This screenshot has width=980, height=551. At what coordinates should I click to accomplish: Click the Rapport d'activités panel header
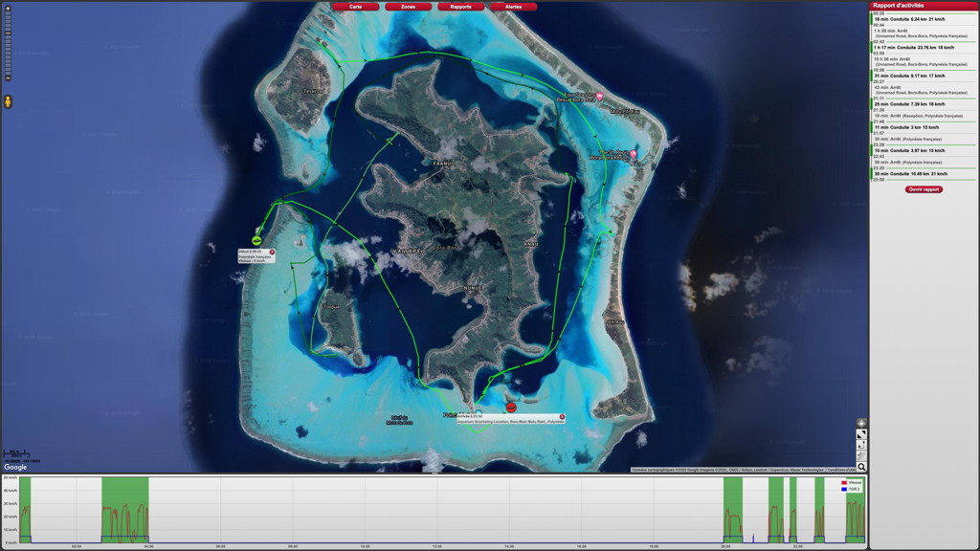tap(924, 6)
